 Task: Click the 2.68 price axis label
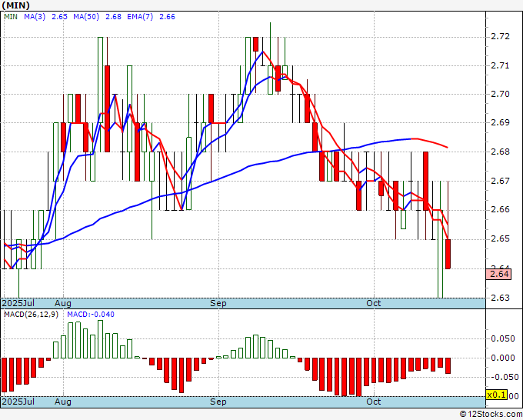501,152
